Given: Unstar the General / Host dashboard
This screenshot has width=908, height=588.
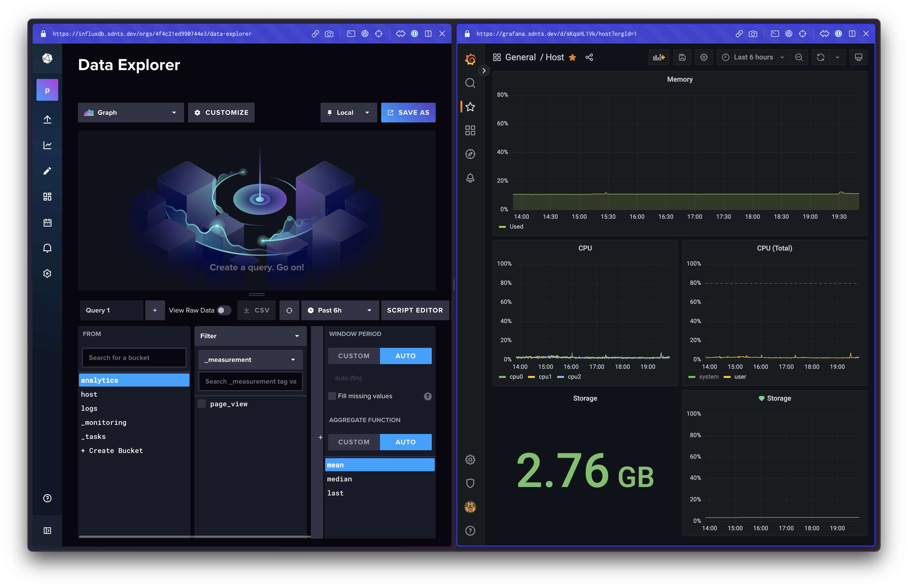Looking at the screenshot, I should (573, 57).
